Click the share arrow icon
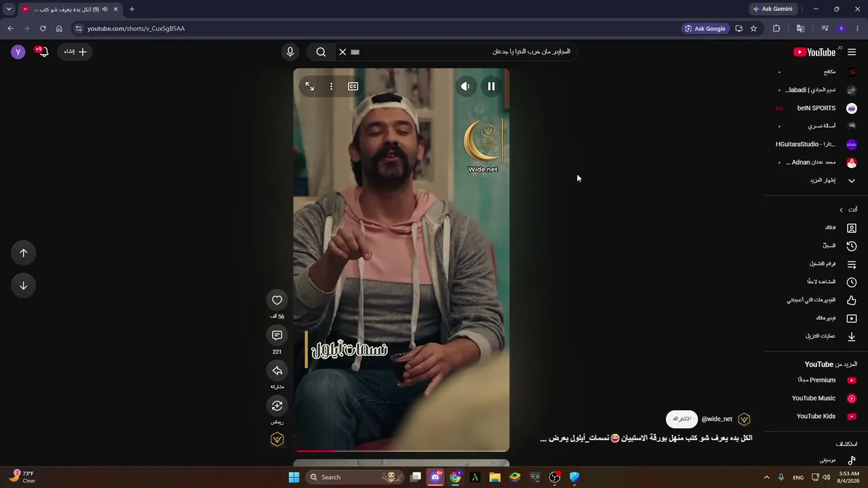The height and width of the screenshot is (488, 868). click(277, 371)
